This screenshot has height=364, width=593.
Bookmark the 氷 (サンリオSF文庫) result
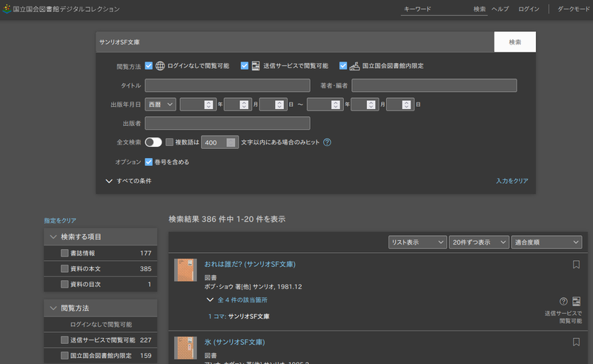click(576, 342)
